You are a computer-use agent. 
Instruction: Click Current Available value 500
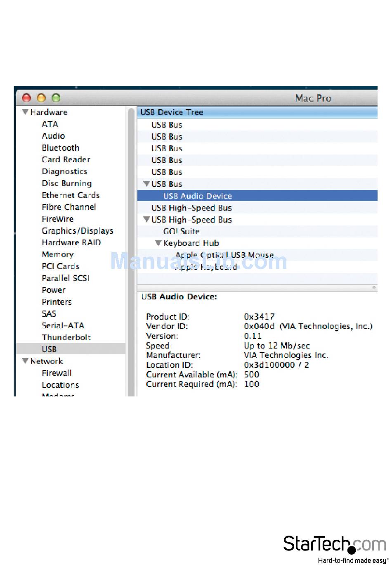pos(251,375)
